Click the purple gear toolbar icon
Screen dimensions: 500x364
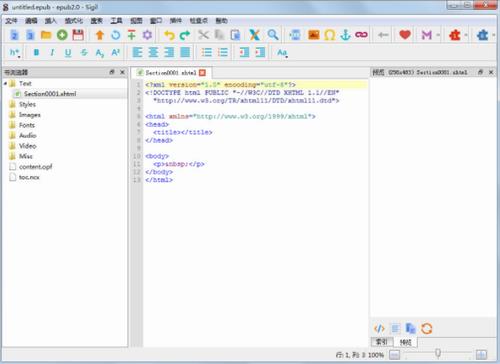tap(147, 35)
